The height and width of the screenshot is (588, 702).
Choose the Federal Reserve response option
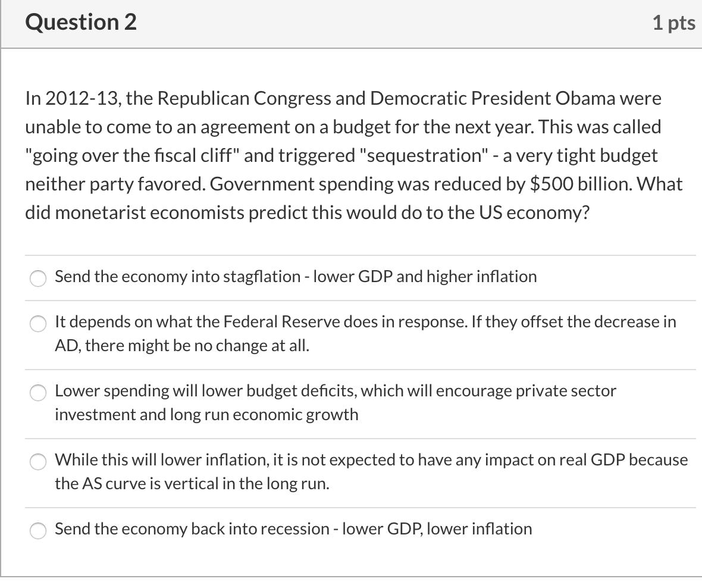point(37,324)
